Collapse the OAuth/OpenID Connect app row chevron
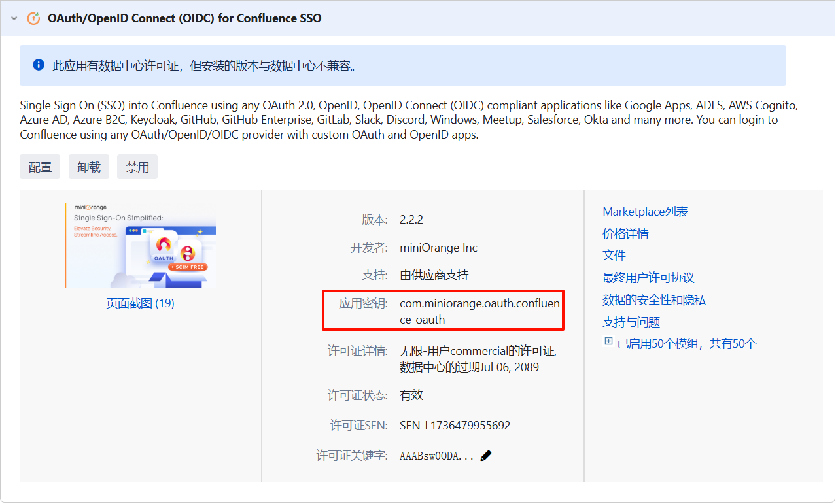This screenshot has height=504, width=836. pyautogui.click(x=14, y=18)
